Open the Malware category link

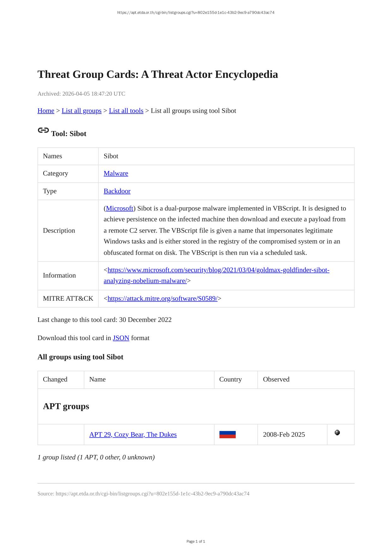click(116, 174)
